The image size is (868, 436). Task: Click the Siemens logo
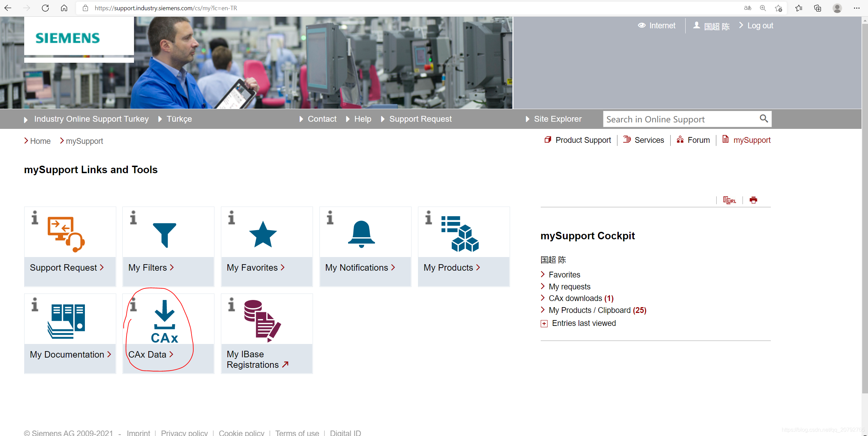tap(68, 38)
